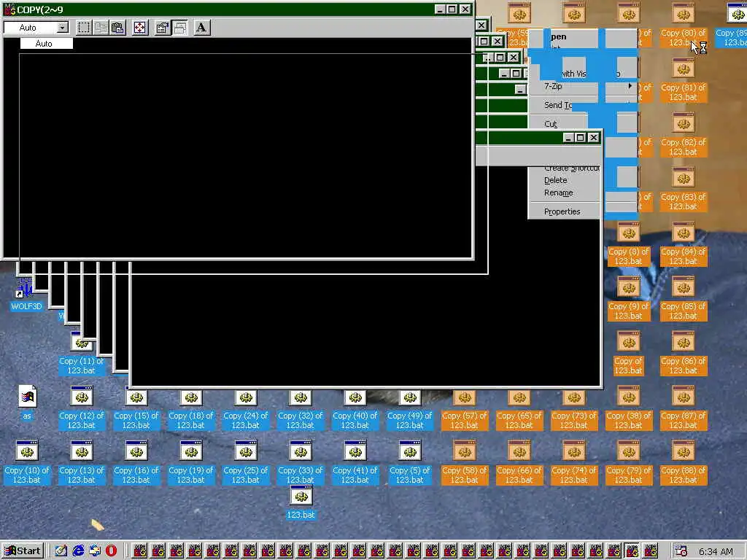Viewport: 747px width, 560px height.
Task: Select Copy (84) of 123.bat icon
Action: point(684,244)
